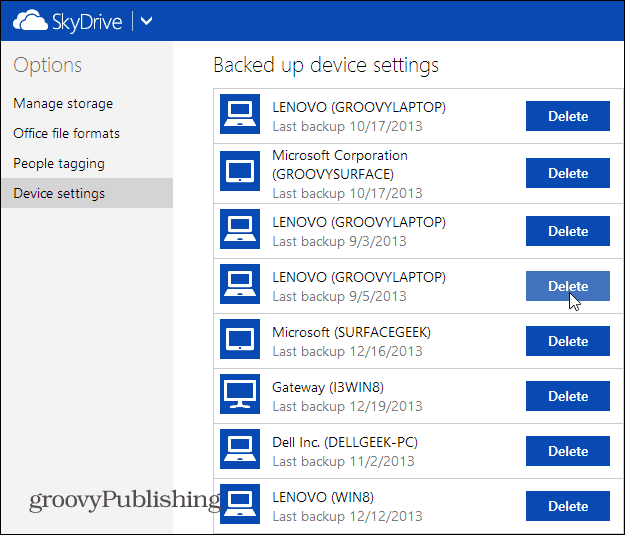Click 'Last backup 11/2/2013' text
This screenshot has width=625, height=535.
coord(343,461)
